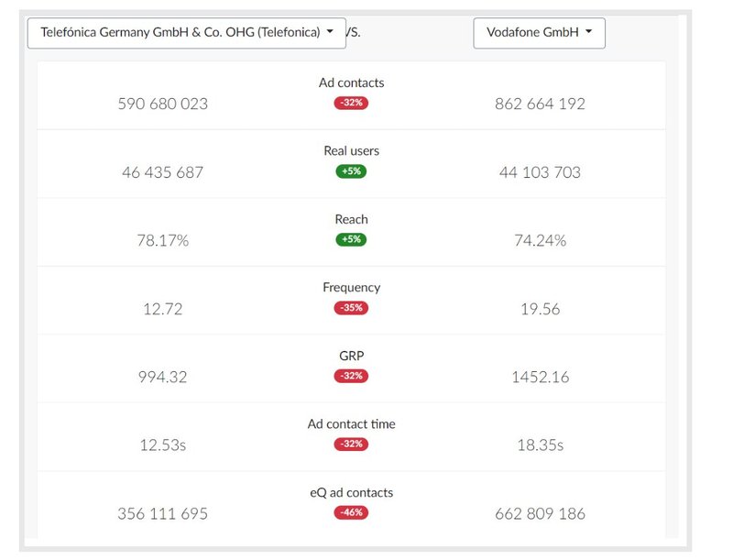Click Telefónica real users value 46 435 687
Screen dimensions: 733x560
coord(163,172)
